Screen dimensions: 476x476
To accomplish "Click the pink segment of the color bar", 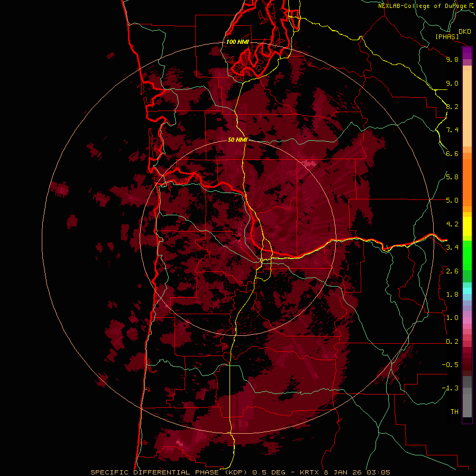I will (x=467, y=321).
